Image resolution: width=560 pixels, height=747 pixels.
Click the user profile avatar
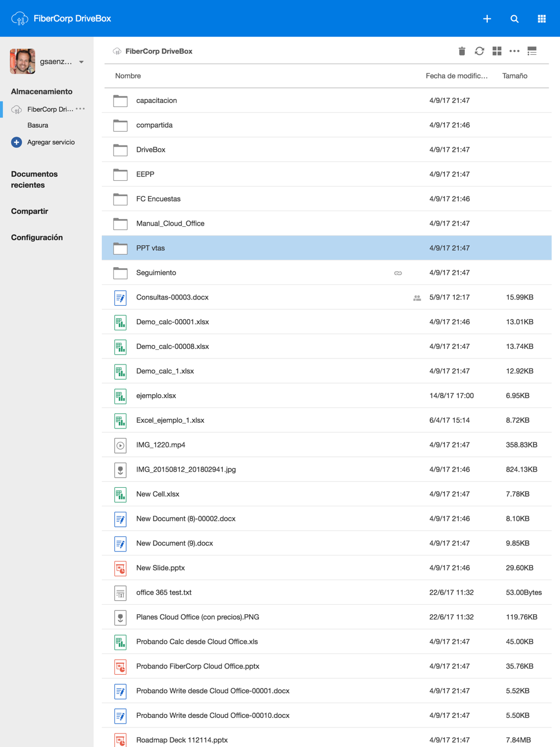[22, 62]
